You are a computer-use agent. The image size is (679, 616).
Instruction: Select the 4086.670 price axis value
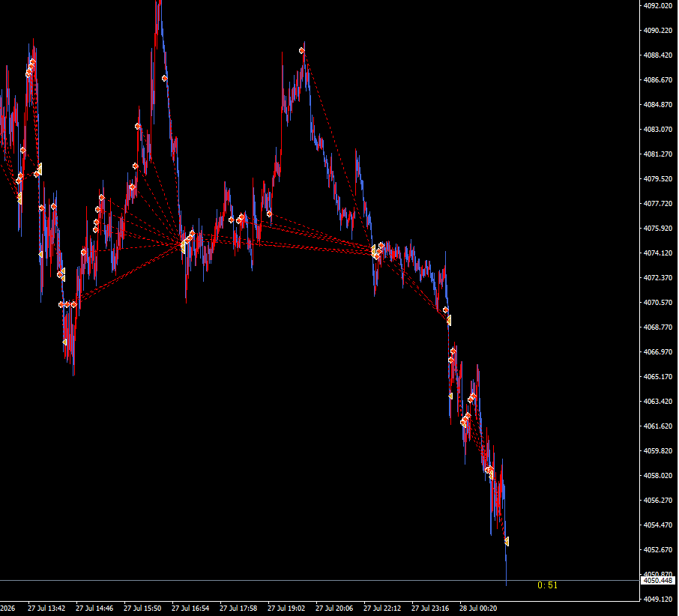pyautogui.click(x=658, y=79)
